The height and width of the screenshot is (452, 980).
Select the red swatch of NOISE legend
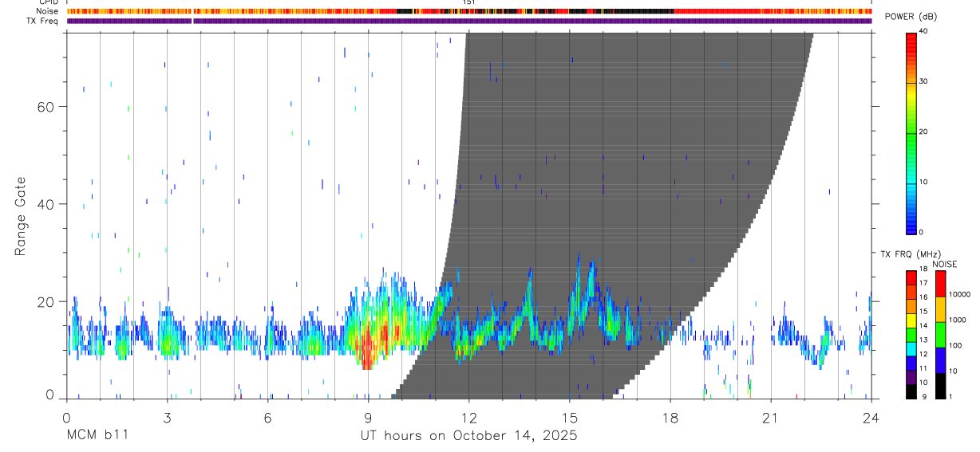pos(941,283)
